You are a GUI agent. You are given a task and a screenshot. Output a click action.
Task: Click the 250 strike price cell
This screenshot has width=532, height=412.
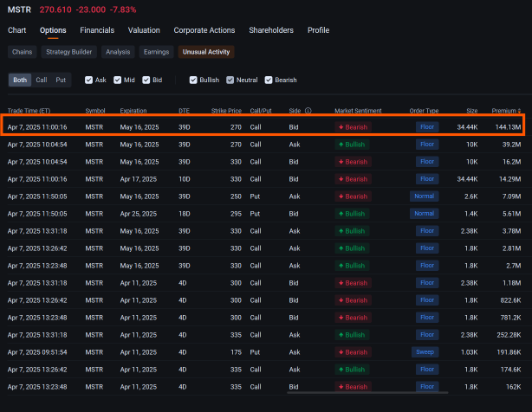(x=236, y=196)
